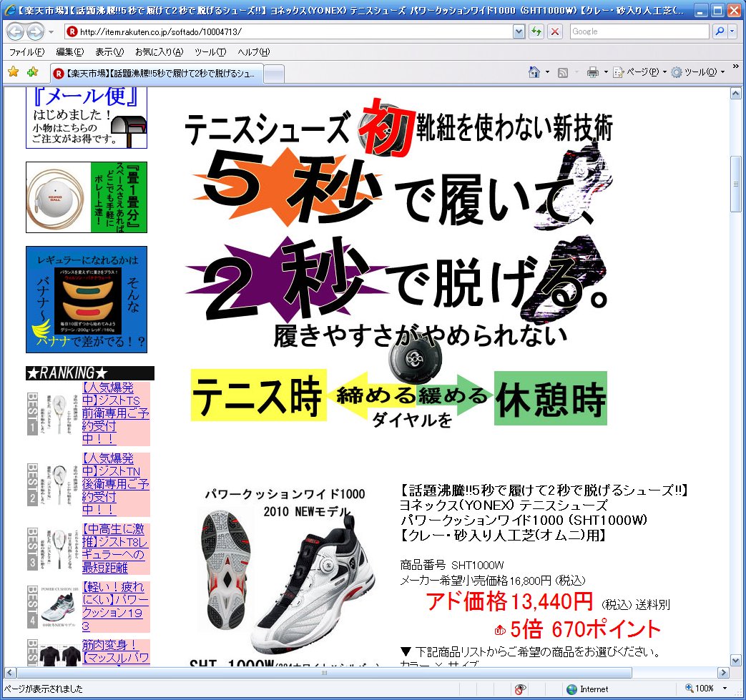Open the 筋肉変身 マッスルパワー link
The image size is (746, 700).
(x=116, y=652)
